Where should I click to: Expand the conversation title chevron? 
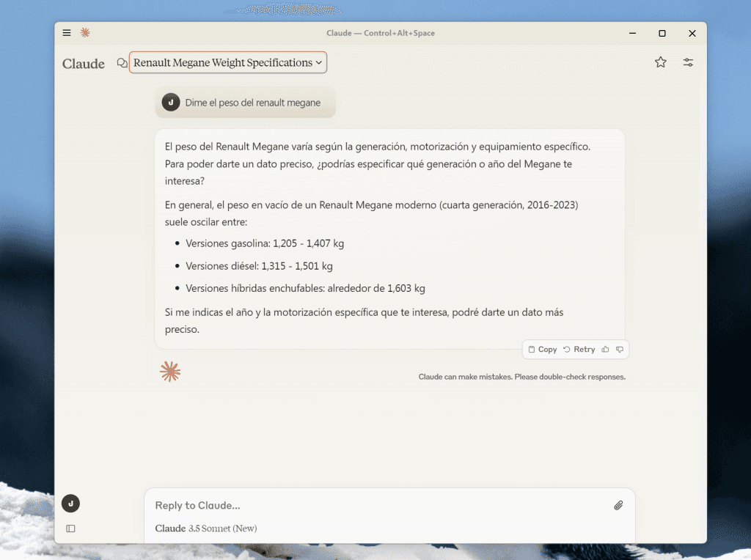point(319,63)
